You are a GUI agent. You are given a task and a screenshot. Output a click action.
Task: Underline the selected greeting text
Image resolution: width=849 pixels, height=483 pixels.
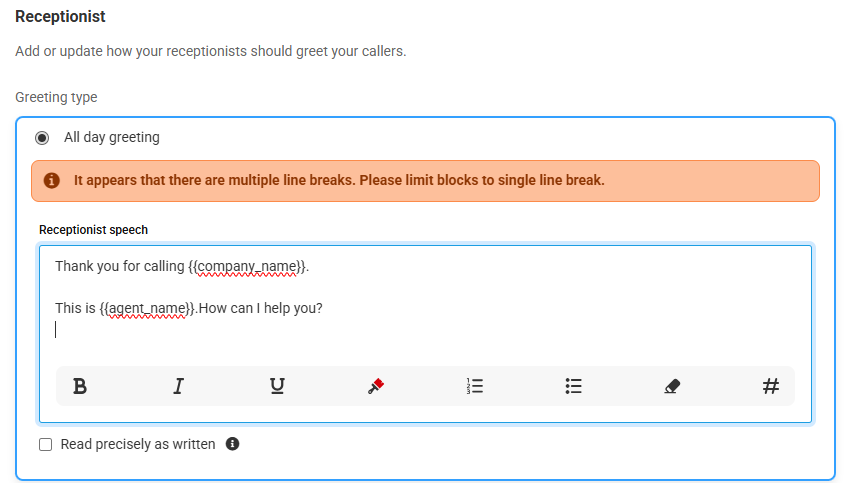pos(277,386)
